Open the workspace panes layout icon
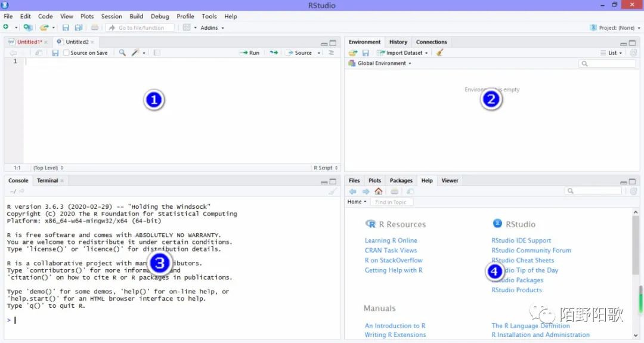The height and width of the screenshot is (343, 644). pyautogui.click(x=187, y=27)
